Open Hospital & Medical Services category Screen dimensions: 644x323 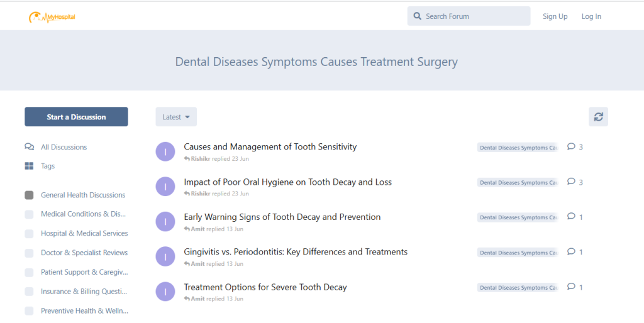tap(84, 233)
